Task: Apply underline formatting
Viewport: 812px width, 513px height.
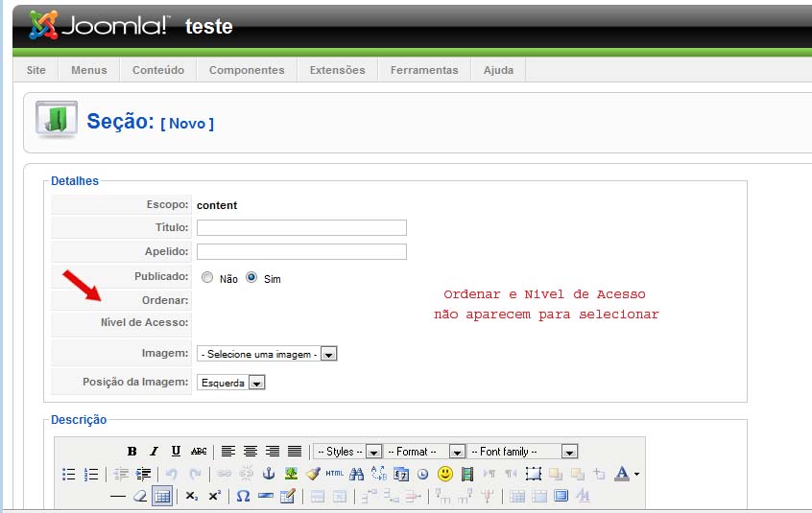Action: tap(176, 452)
